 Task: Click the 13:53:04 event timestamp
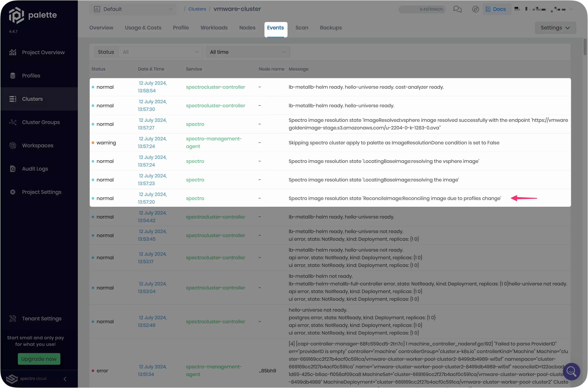click(152, 288)
